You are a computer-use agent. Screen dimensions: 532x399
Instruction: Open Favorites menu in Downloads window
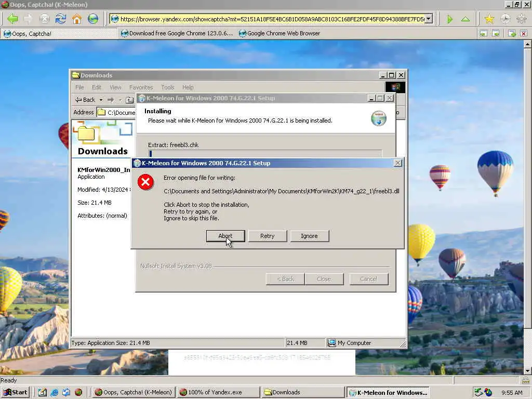pyautogui.click(x=141, y=87)
